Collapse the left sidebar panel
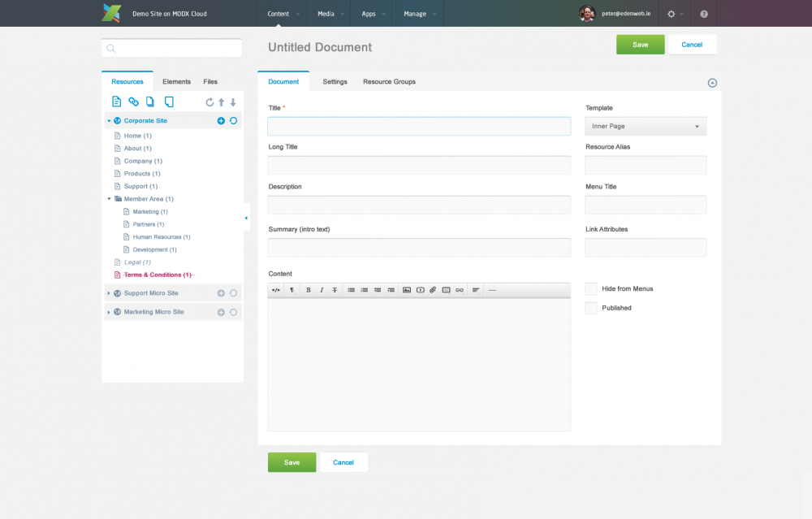 click(246, 218)
